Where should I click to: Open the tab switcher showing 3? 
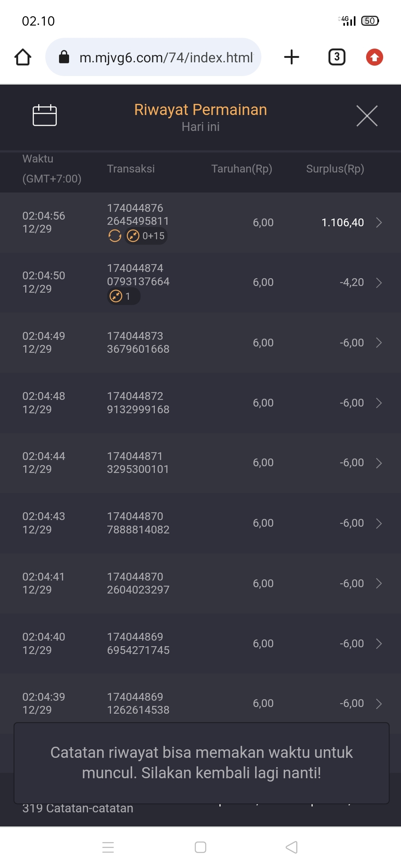tap(337, 57)
